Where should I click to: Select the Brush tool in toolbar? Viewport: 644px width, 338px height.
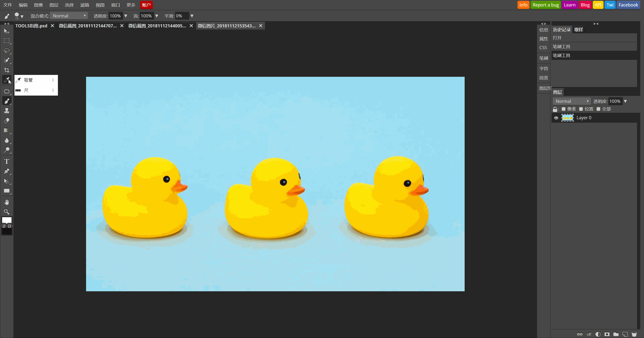coord(6,101)
